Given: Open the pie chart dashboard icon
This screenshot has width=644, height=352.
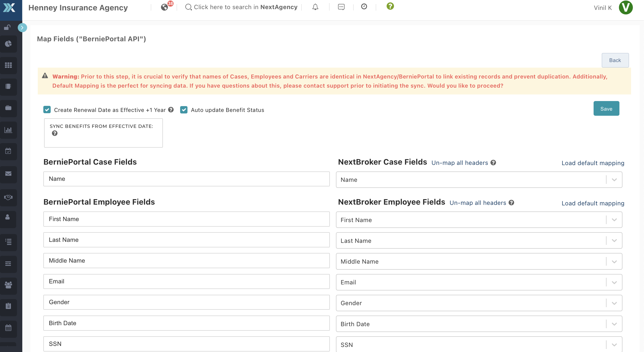Looking at the screenshot, I should tap(8, 44).
